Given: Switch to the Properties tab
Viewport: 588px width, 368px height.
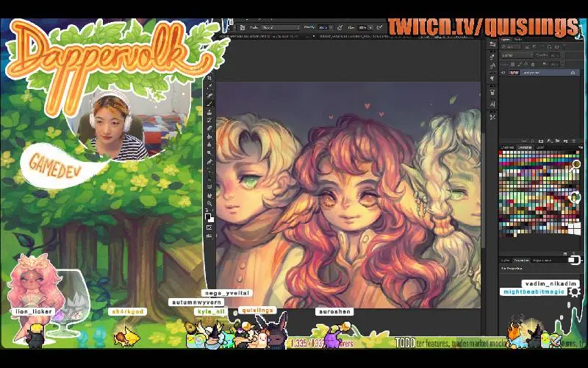Looking at the screenshot, I should [x=522, y=260].
